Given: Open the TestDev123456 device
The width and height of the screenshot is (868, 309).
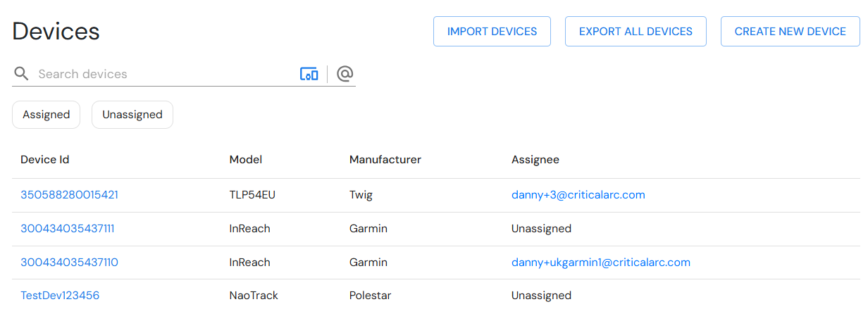Looking at the screenshot, I should click(60, 296).
